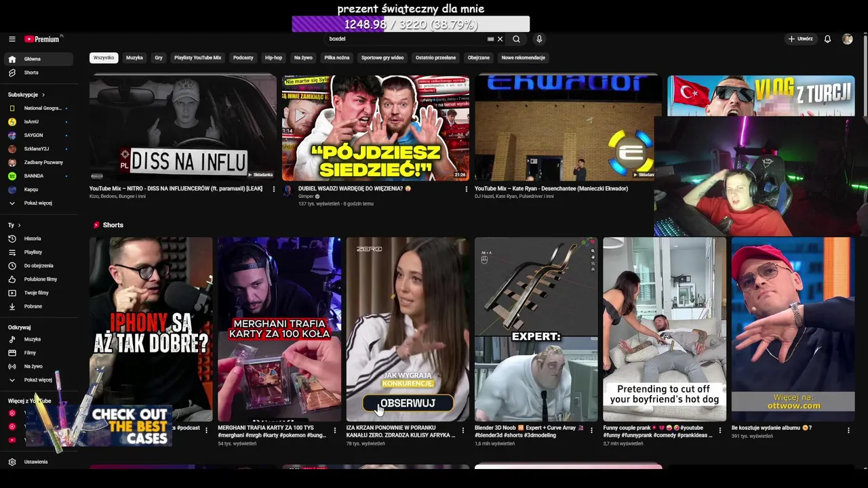This screenshot has width=868, height=488.
Task: Click the YouTube Premium logo
Action: pyautogui.click(x=42, y=39)
